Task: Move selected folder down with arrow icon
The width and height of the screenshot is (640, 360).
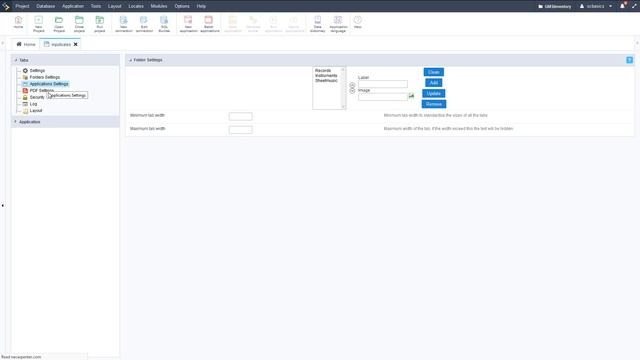Action: pos(352,91)
